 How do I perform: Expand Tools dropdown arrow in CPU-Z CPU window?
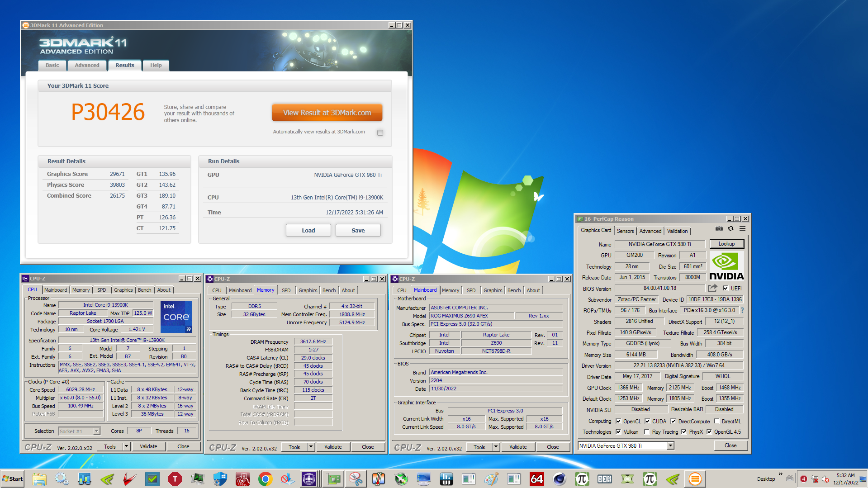[126, 446]
